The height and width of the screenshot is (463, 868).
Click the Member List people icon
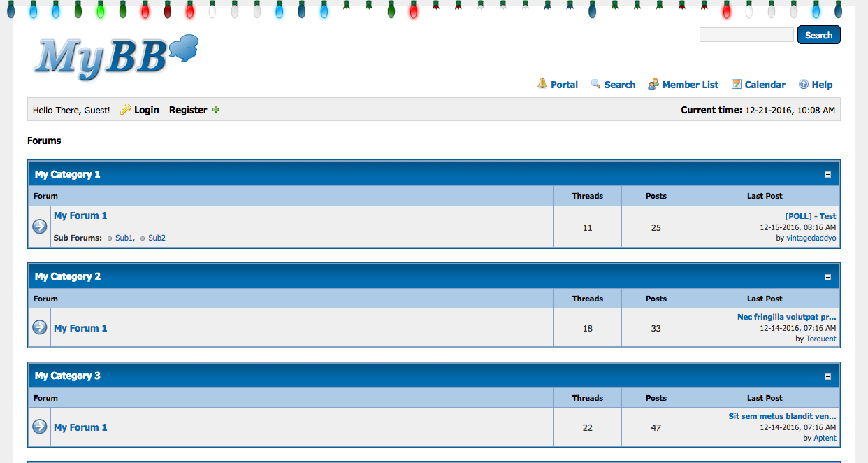tap(653, 84)
